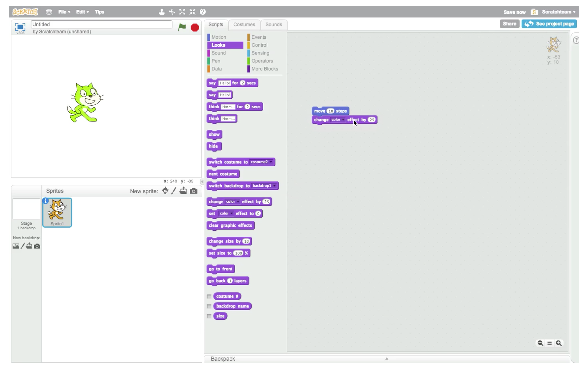
Task: Select the Looks block category
Action: pos(225,45)
